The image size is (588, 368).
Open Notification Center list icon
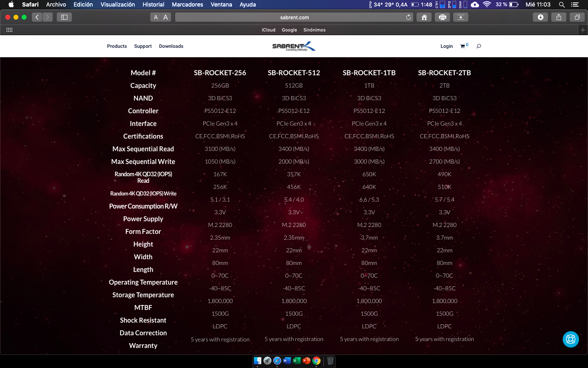[x=575, y=4]
